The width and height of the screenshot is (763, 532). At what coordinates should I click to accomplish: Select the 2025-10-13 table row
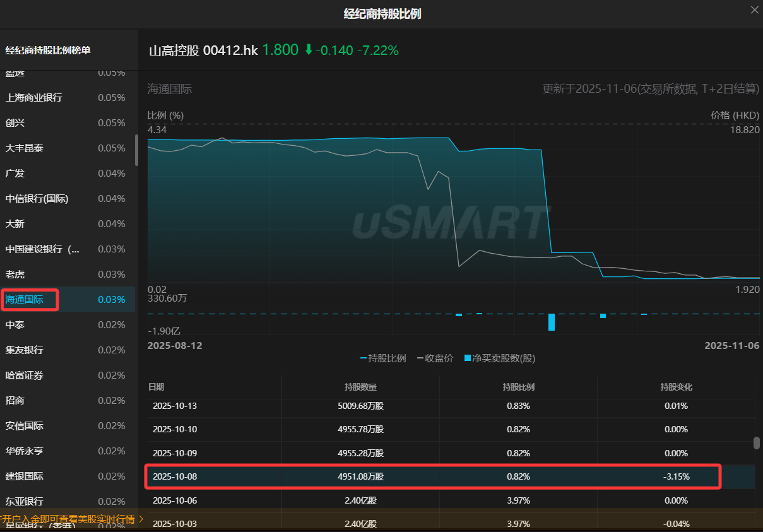pos(451,406)
